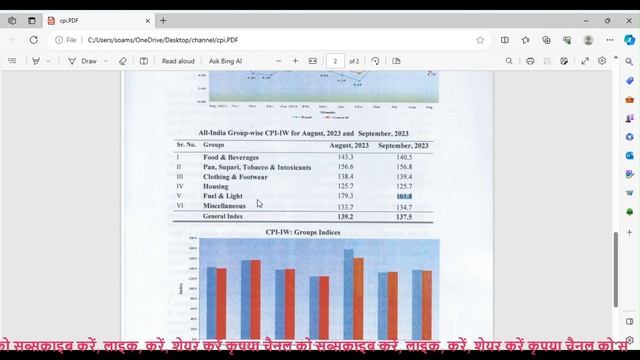Open Browser essentials icon

click(x=567, y=40)
